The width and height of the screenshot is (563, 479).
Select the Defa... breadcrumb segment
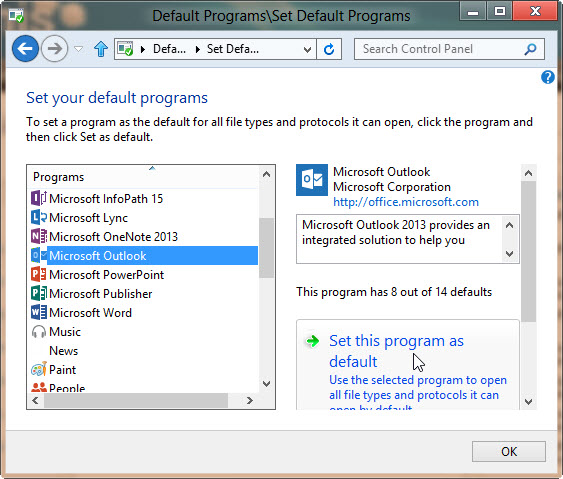pos(169,49)
